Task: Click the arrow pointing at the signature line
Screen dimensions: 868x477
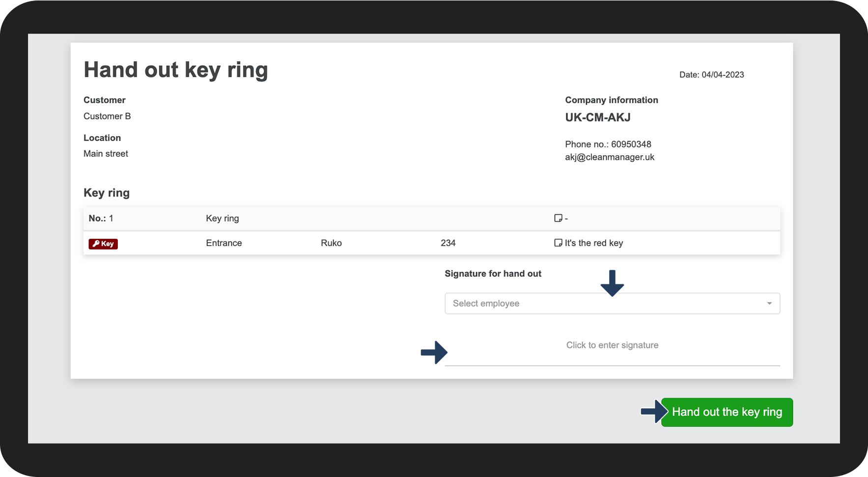Action: pyautogui.click(x=434, y=352)
